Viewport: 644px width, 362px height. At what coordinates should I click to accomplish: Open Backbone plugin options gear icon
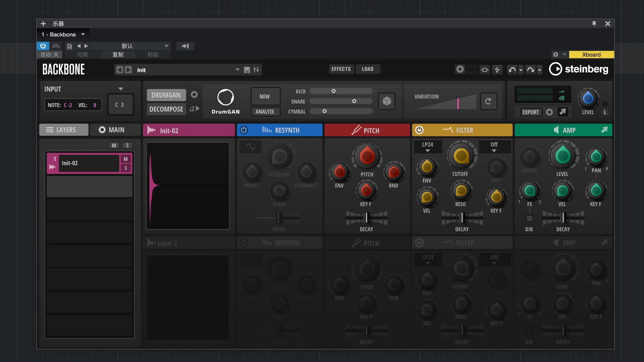460,69
